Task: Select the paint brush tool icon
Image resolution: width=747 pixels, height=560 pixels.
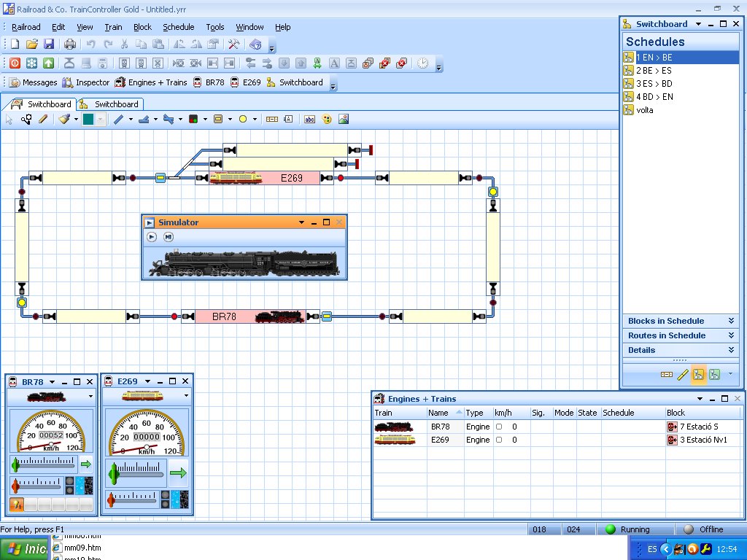Action: (x=64, y=119)
